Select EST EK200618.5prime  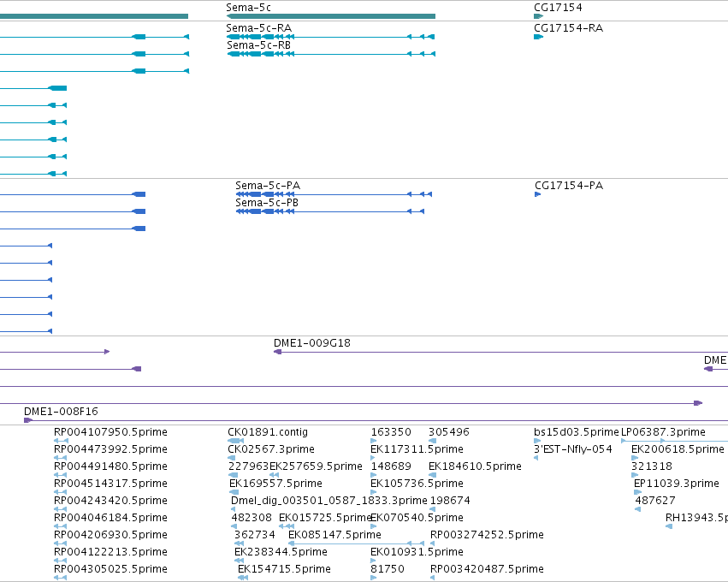(678, 449)
